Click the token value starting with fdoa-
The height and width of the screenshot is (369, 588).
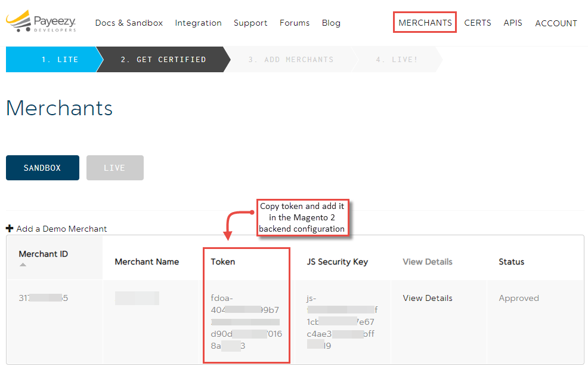246,322
